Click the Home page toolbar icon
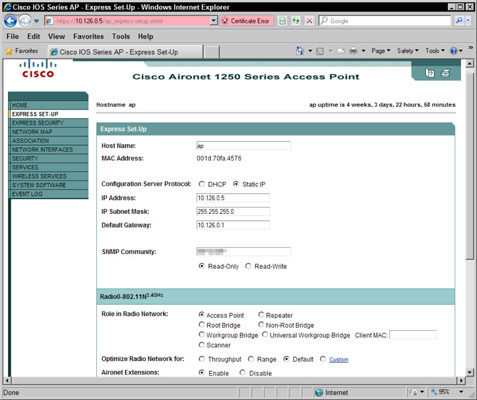 300,51
